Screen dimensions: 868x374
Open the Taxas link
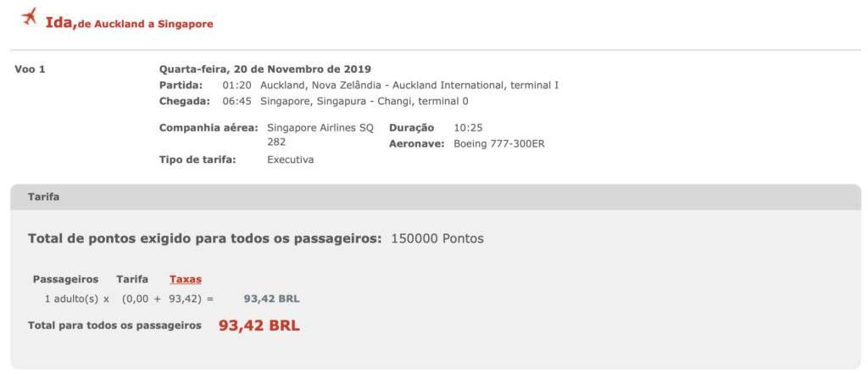tap(186, 279)
